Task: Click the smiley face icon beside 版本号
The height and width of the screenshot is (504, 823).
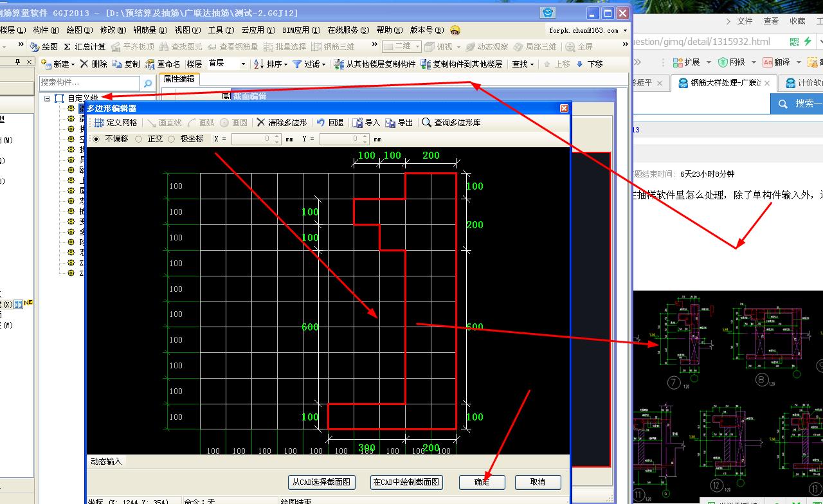Action: click(455, 30)
